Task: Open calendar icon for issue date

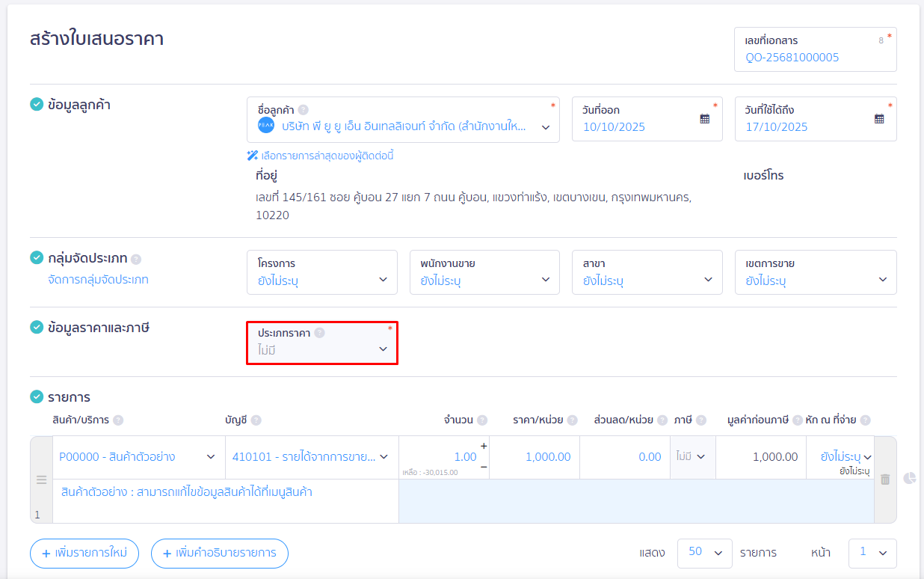Action: 704,119
